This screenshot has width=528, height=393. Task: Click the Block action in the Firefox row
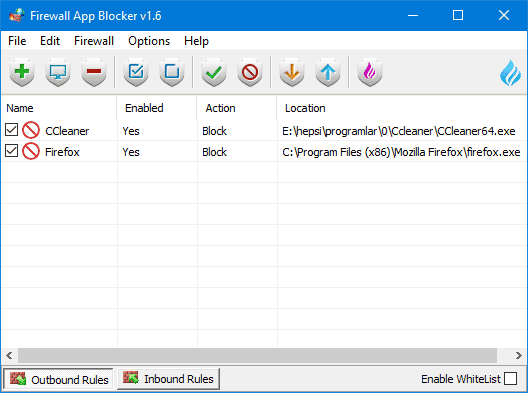214,152
